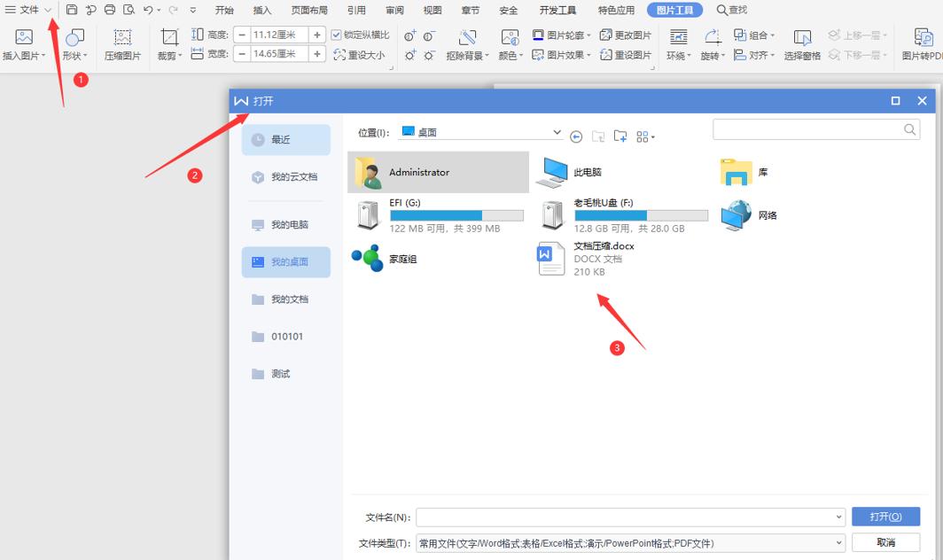Select the 此电脑 computer item
Screen dimensions: 943x560
(x=572, y=172)
